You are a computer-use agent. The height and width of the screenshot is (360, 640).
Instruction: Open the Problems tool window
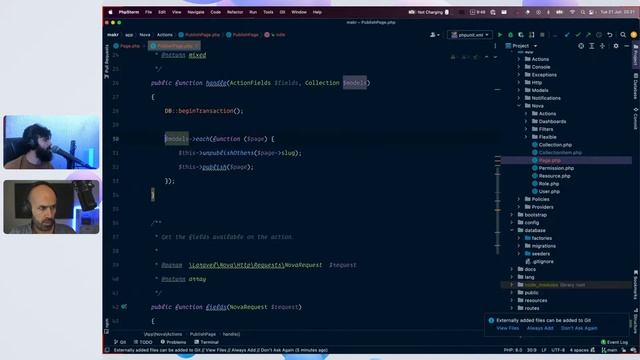(x=173, y=342)
